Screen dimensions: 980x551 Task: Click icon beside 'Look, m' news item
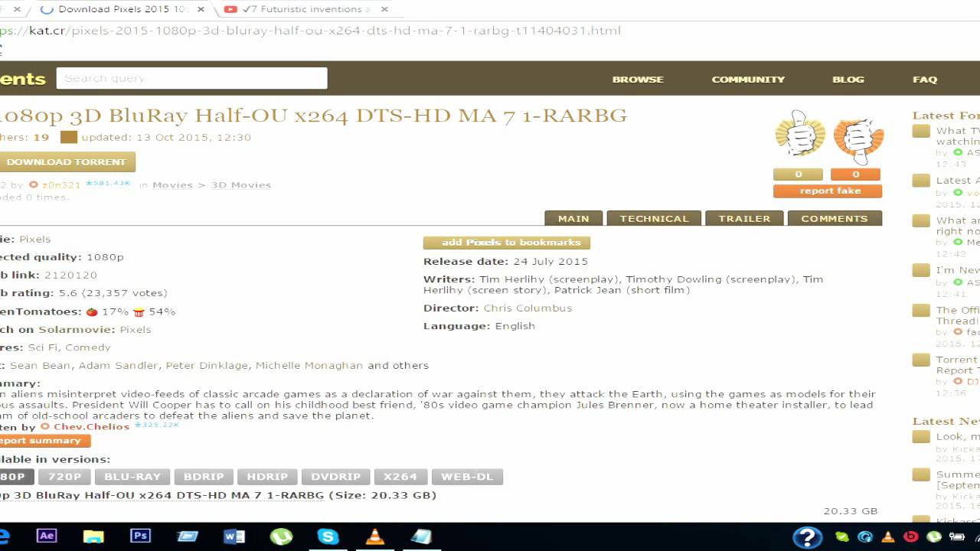pyautogui.click(x=922, y=437)
